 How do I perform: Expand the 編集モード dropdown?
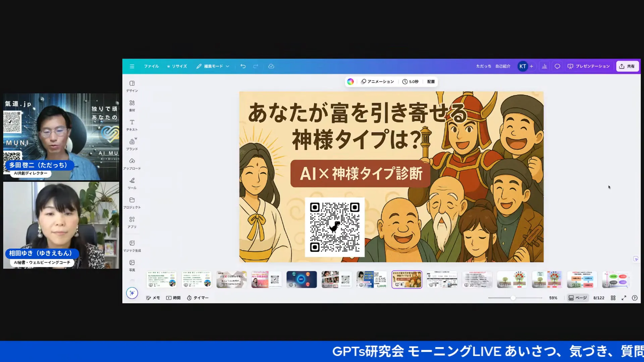(x=213, y=66)
